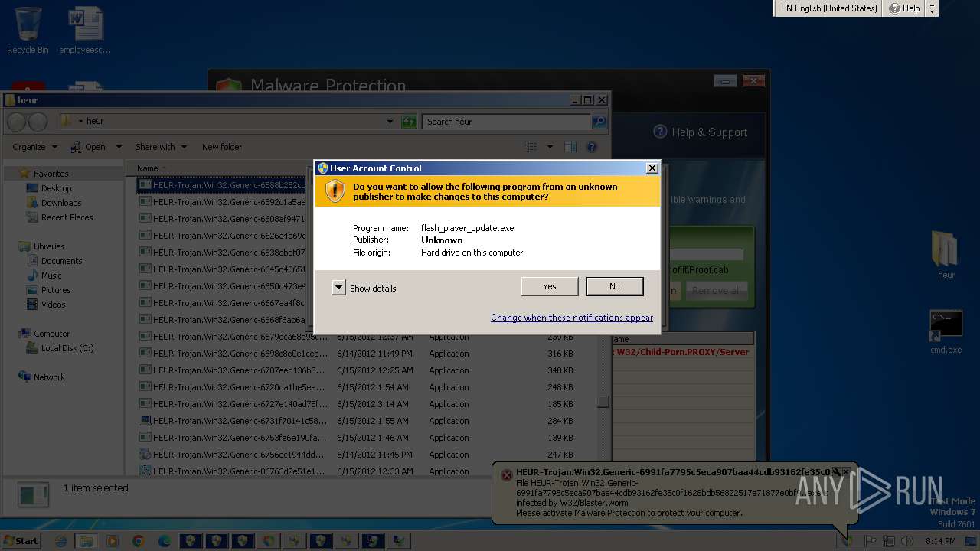Click the Change your view icon
The width and height of the screenshot is (980, 551).
point(531,147)
